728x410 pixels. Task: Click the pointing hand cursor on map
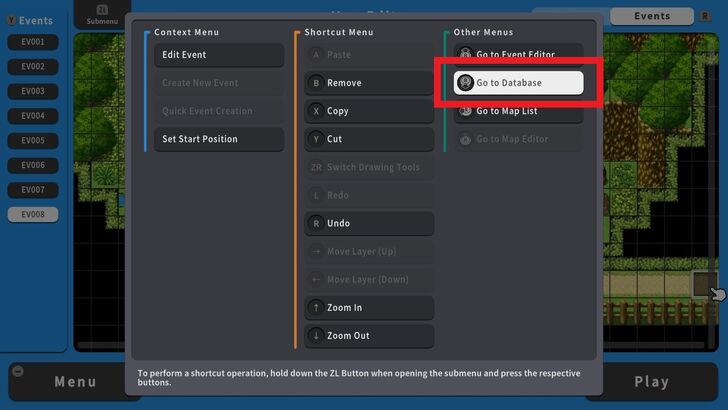pos(717,293)
